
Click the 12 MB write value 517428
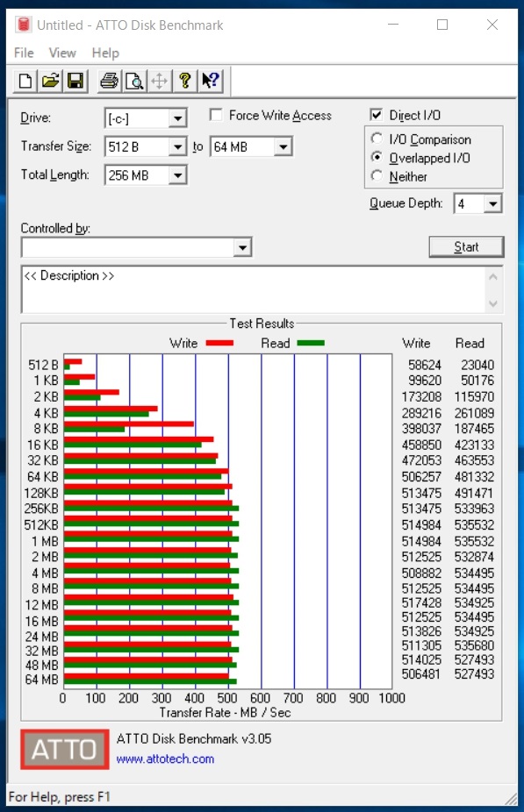tap(420, 602)
